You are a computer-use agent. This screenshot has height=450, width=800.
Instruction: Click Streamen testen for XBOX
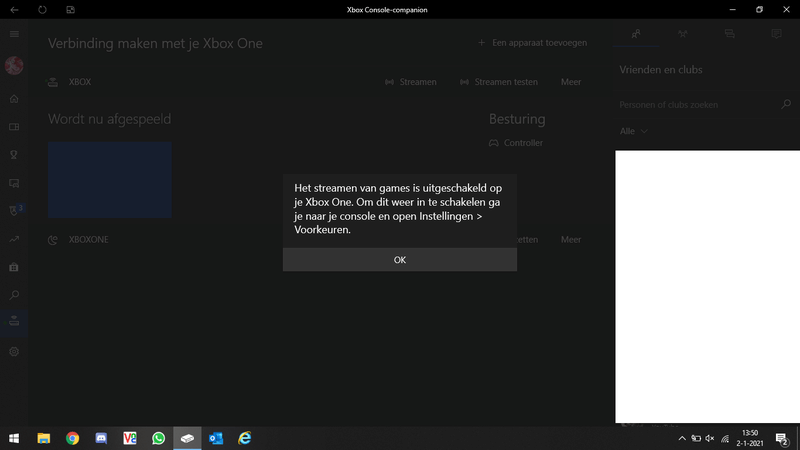(499, 82)
